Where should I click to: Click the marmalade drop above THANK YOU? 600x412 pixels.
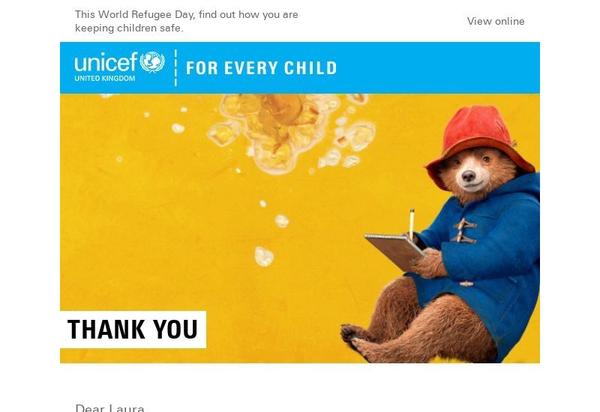pos(264,256)
